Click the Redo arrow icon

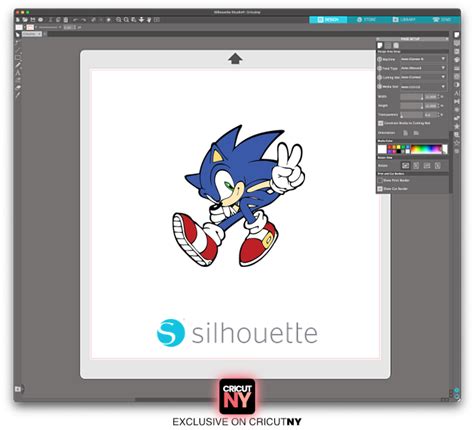click(83, 20)
